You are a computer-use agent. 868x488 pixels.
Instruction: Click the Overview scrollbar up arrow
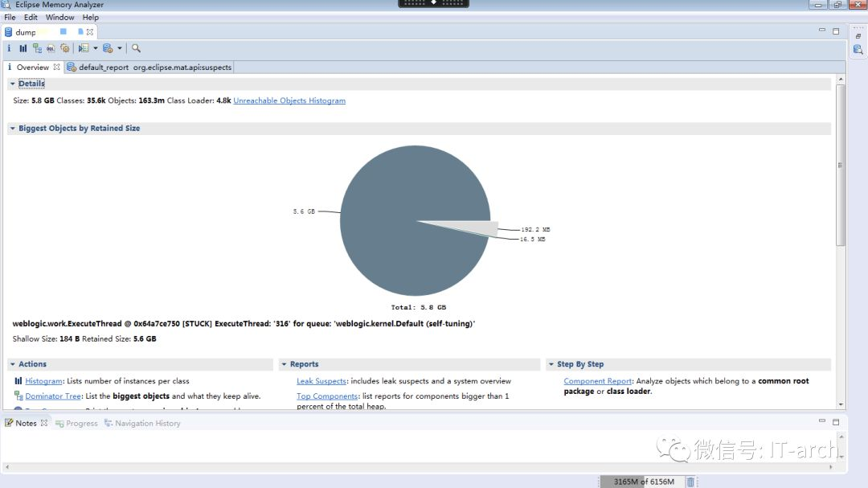841,80
